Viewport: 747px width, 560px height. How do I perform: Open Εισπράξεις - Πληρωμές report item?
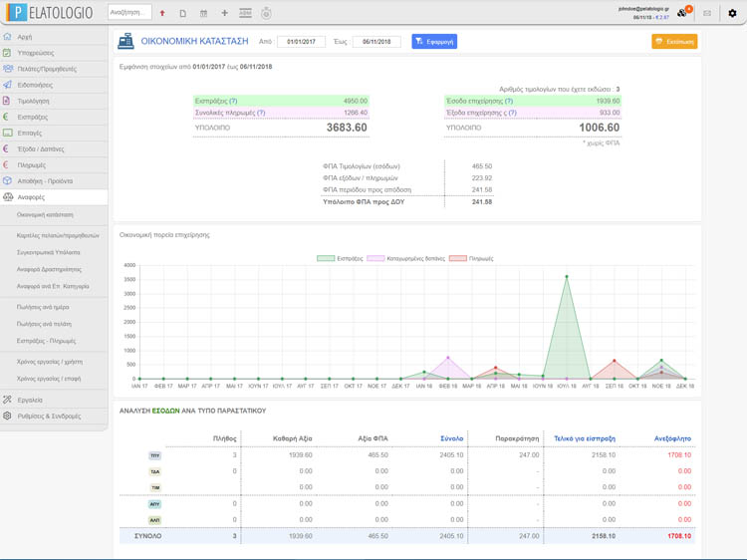pos(46,341)
